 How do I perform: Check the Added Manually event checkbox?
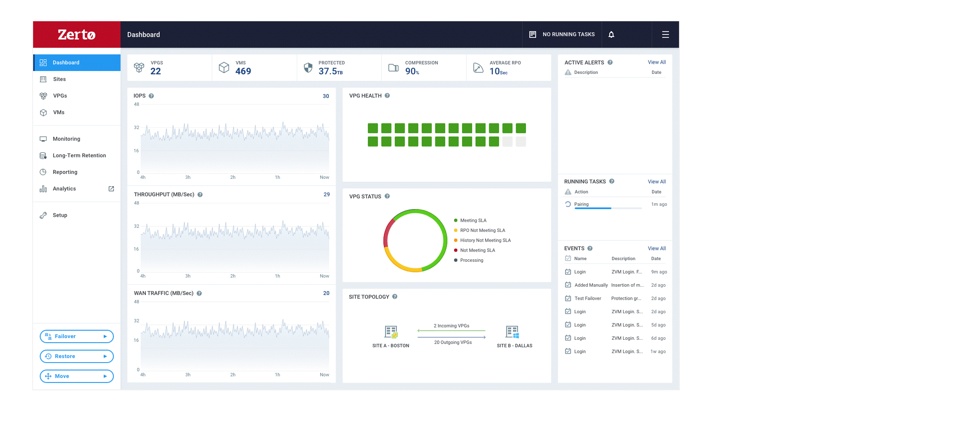(x=568, y=285)
